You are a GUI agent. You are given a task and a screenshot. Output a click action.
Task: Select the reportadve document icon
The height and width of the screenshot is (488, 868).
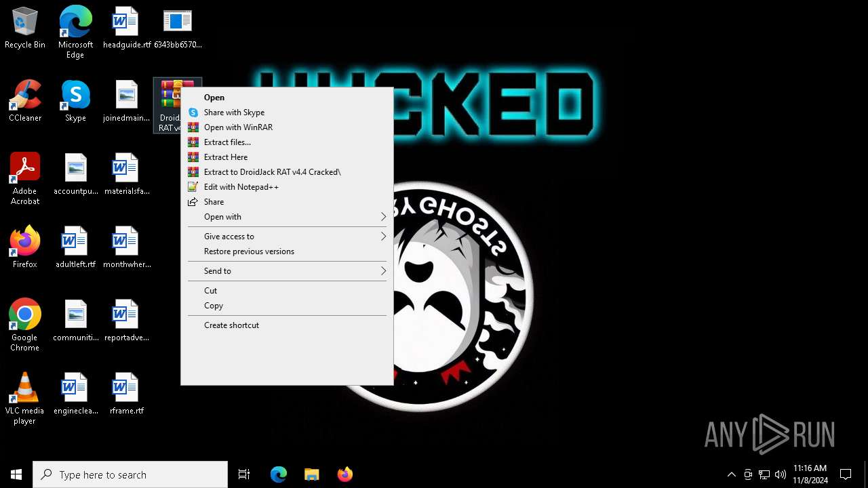coord(126,321)
